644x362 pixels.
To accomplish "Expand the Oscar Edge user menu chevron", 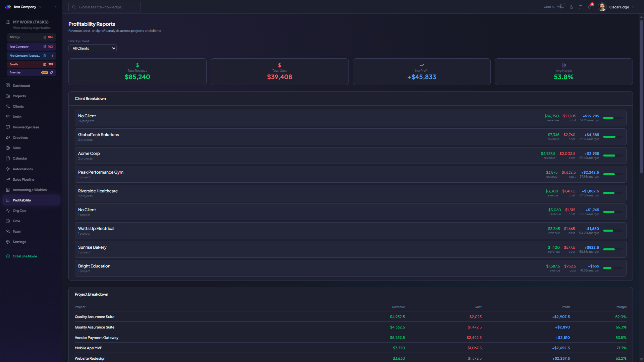I will coord(633,7).
